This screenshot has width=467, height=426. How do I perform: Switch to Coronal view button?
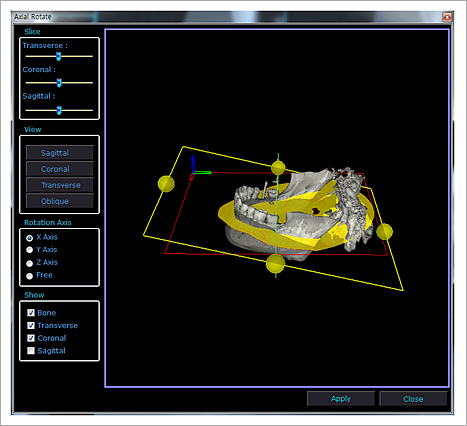pos(60,169)
